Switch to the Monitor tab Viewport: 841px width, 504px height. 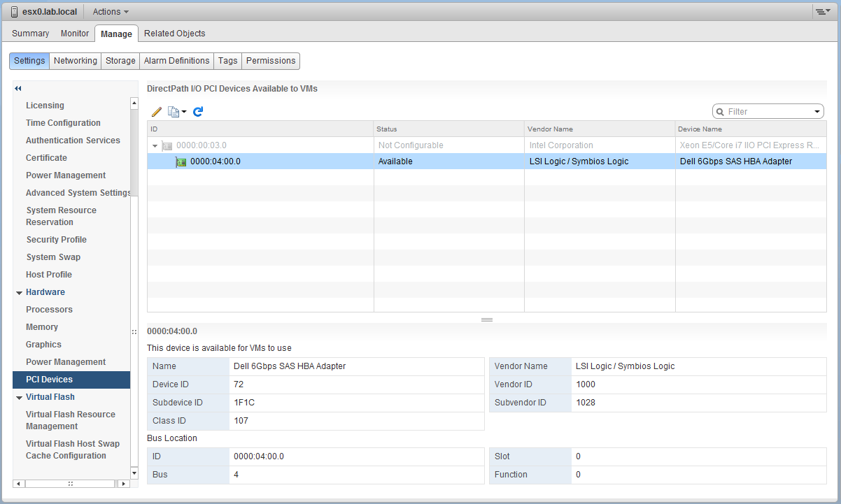tap(74, 33)
